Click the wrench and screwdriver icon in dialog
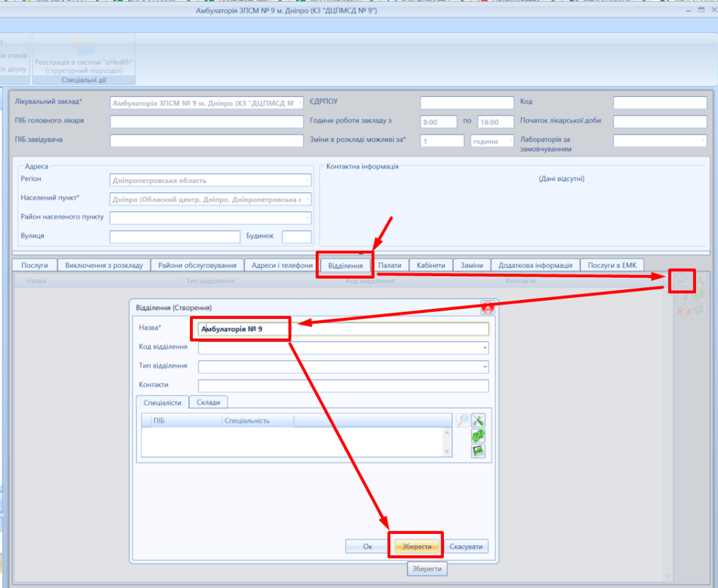The image size is (718, 588). (478, 420)
